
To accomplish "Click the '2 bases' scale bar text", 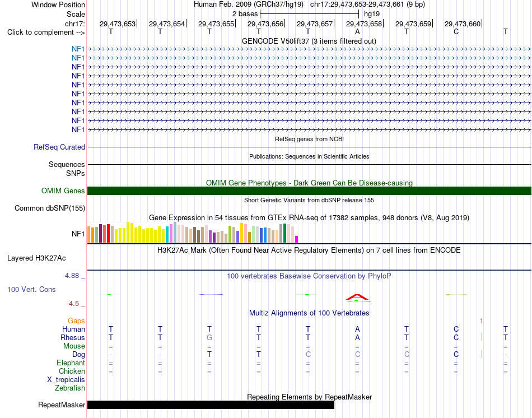I will tap(245, 14).
